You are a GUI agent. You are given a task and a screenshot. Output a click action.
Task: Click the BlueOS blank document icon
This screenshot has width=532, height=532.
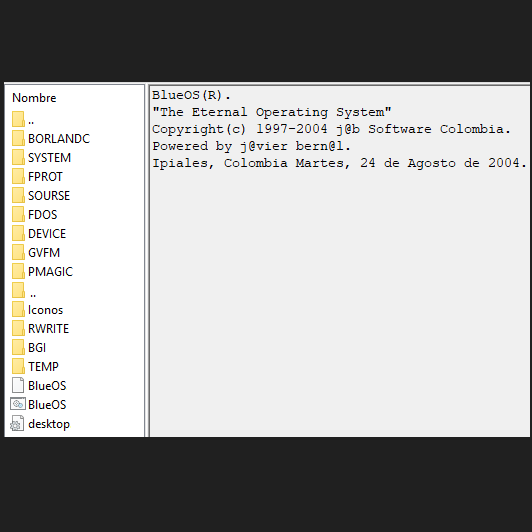18,385
